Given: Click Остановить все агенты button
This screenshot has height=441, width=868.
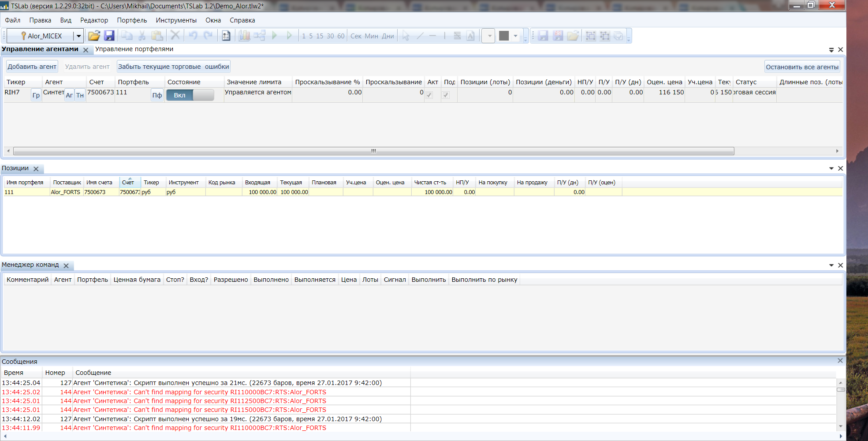Looking at the screenshot, I should click(x=802, y=67).
